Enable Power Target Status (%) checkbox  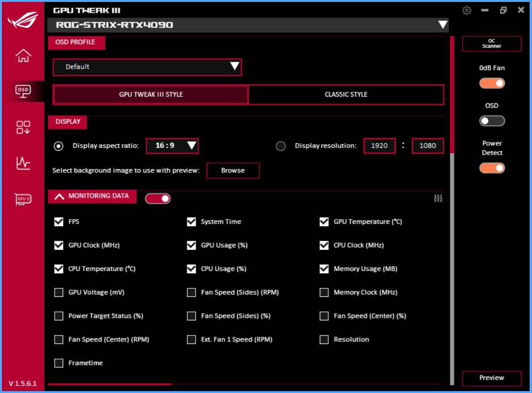[x=58, y=316]
